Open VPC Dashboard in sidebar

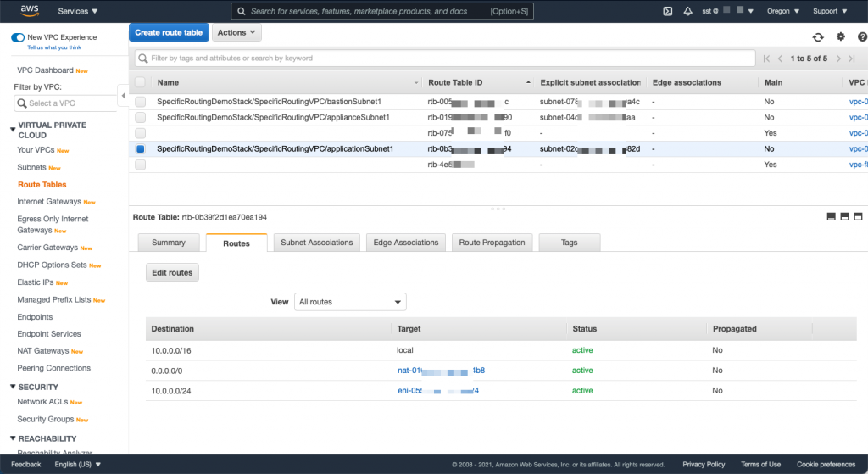[x=46, y=70]
